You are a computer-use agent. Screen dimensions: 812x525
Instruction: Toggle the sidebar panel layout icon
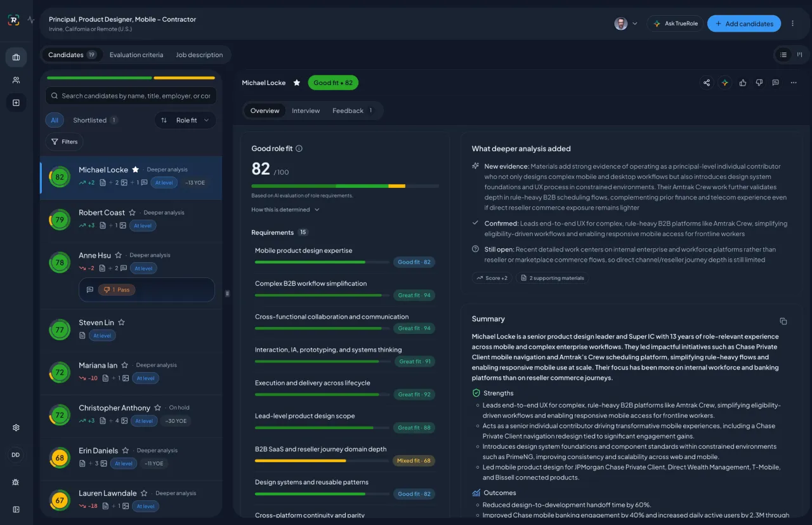(x=16, y=509)
